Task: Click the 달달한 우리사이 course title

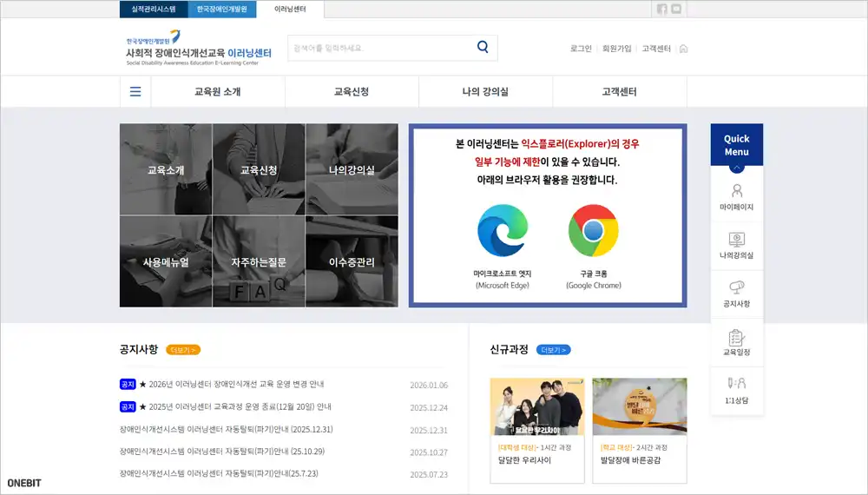Action: (x=524, y=460)
